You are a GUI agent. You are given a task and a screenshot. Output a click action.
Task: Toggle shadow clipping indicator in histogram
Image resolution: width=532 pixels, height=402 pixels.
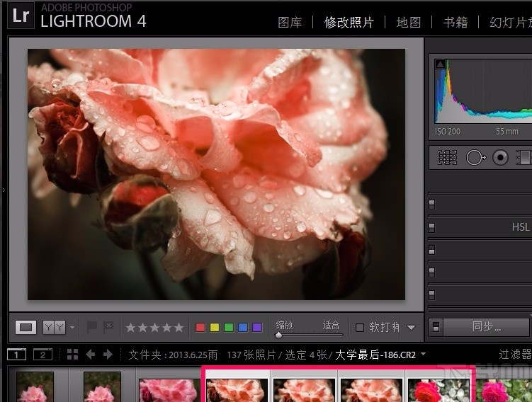(440, 64)
